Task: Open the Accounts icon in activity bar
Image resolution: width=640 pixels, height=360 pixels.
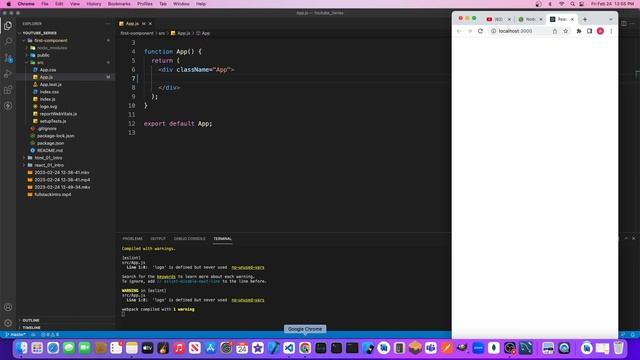Action: point(8,307)
